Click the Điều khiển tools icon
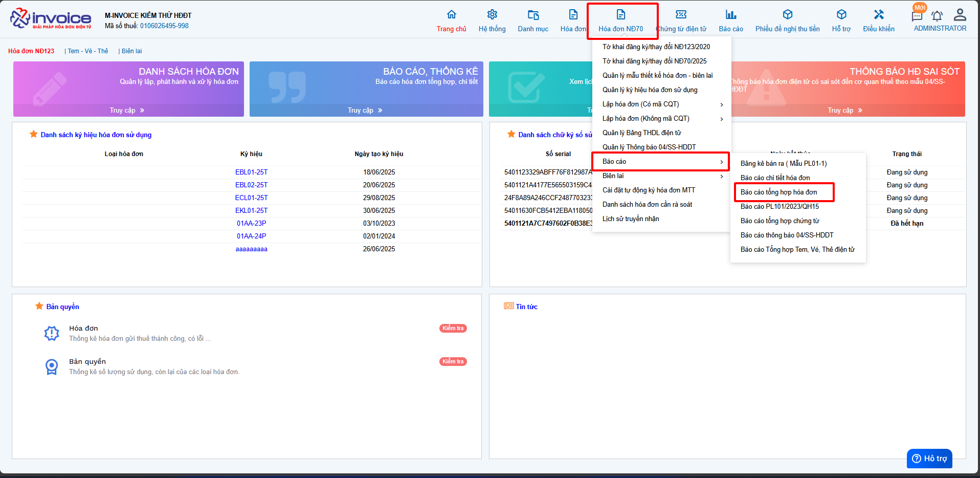 [879, 15]
